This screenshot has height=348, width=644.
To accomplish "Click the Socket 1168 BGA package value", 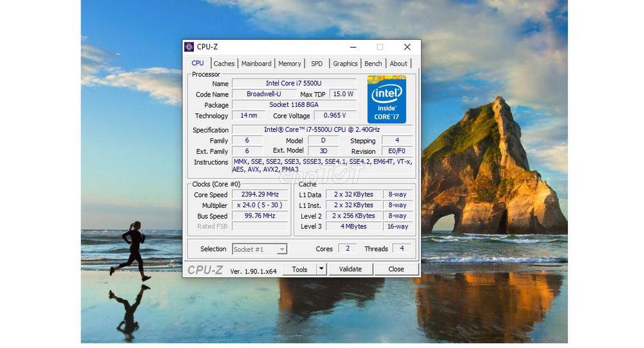I will coord(294,105).
